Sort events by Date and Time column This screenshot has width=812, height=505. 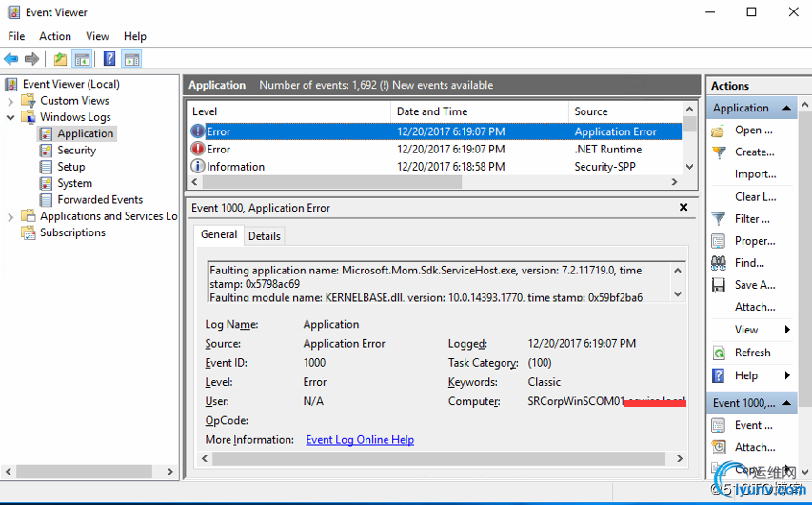(x=479, y=111)
